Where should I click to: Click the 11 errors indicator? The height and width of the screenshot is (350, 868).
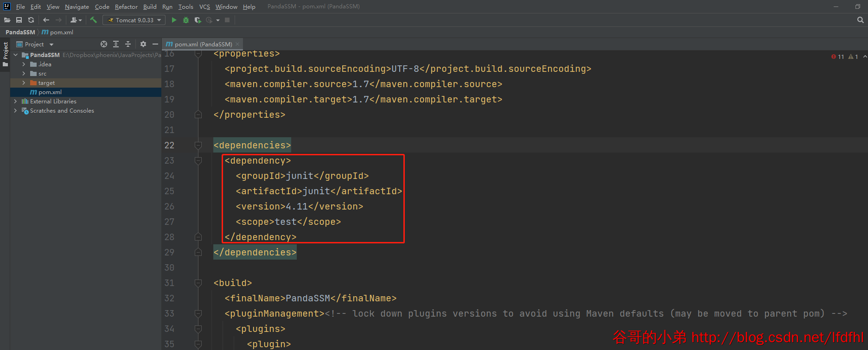pos(838,57)
